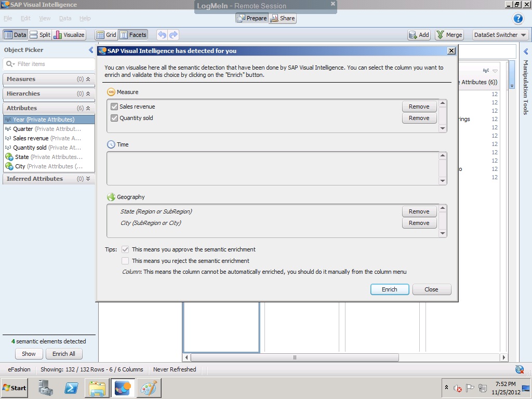
Task: Expand the Manipulation Tools panel arrow
Action: pos(526,51)
